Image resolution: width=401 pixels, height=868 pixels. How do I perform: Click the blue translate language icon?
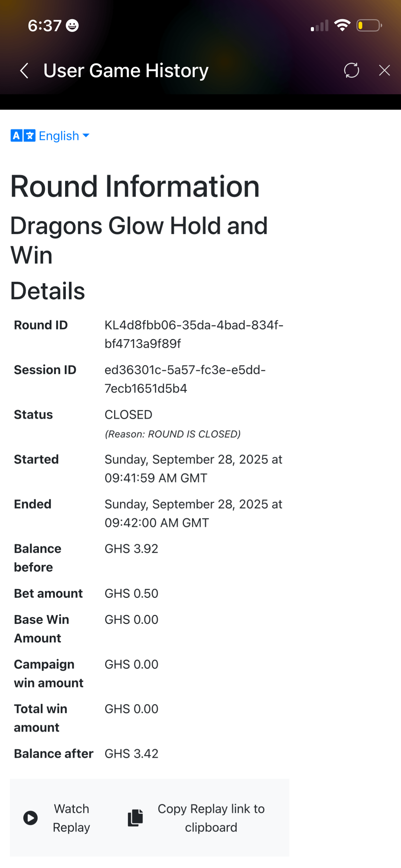[x=23, y=136]
